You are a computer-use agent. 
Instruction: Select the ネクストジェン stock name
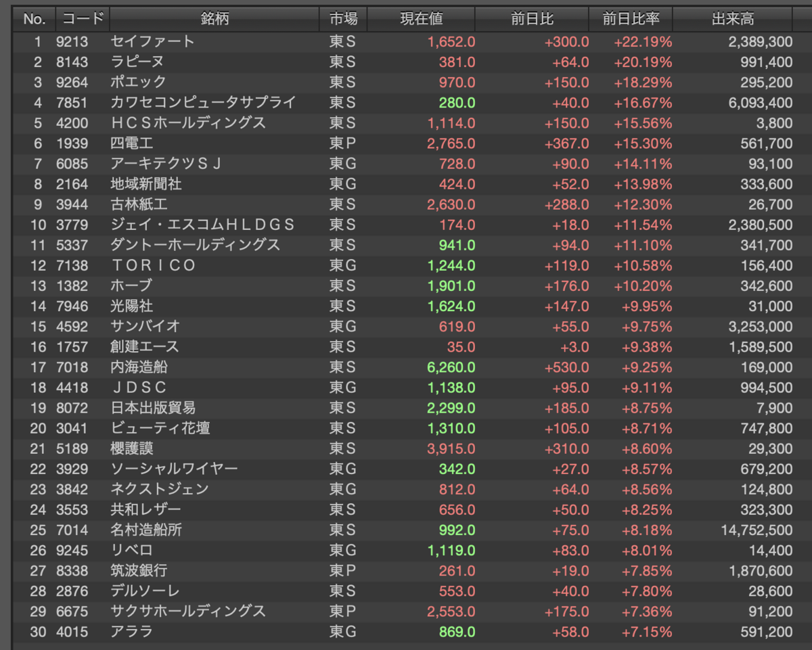tap(160, 489)
